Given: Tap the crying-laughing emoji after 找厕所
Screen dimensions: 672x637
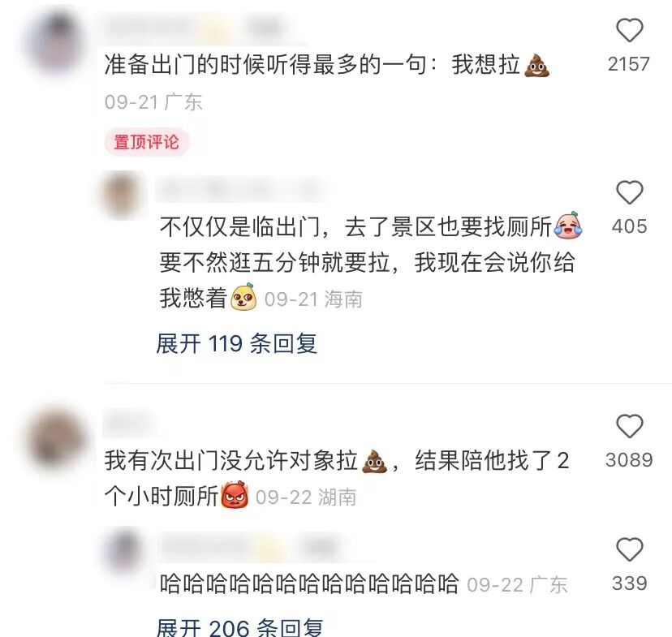Looking at the screenshot, I should [x=568, y=226].
